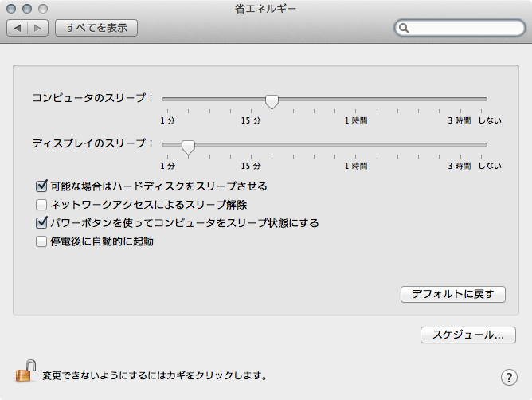The image size is (532, 400).
Task: Minimize window with yellow button
Action: click(x=27, y=9)
